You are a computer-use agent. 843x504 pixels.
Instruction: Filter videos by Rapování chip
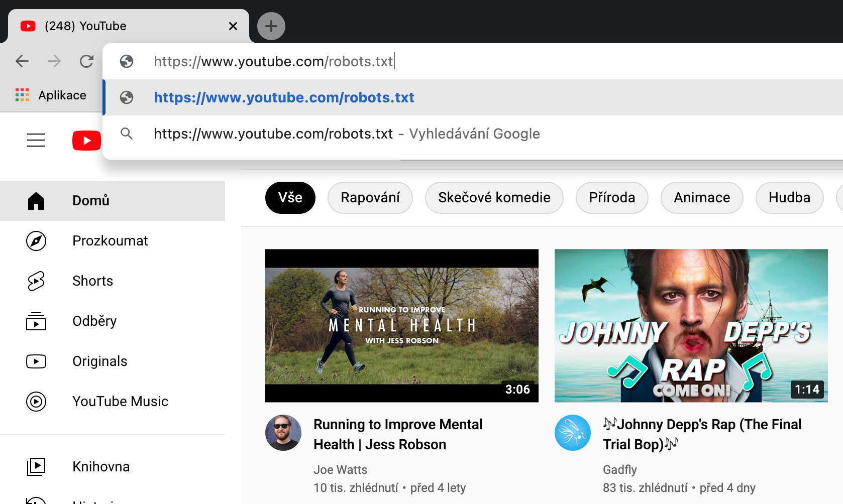coord(370,198)
